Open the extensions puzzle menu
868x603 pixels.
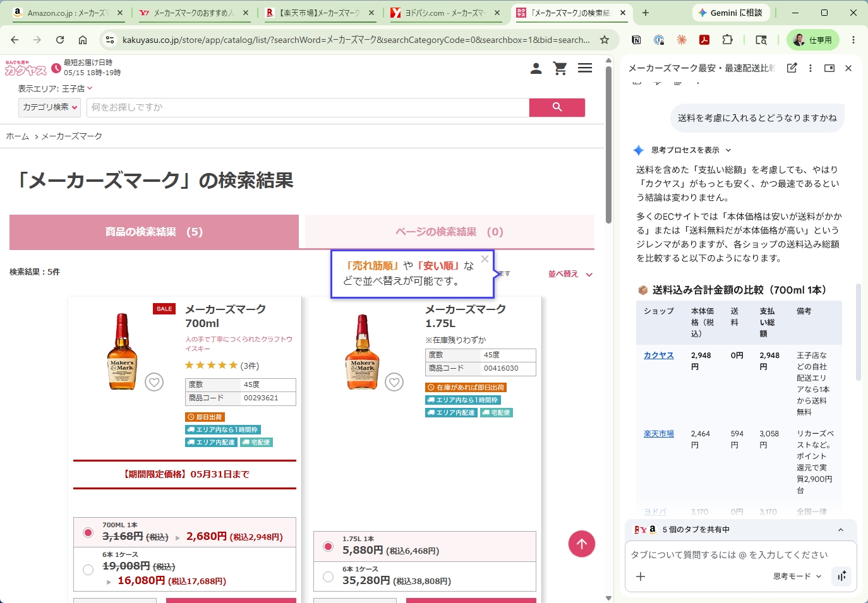click(727, 40)
